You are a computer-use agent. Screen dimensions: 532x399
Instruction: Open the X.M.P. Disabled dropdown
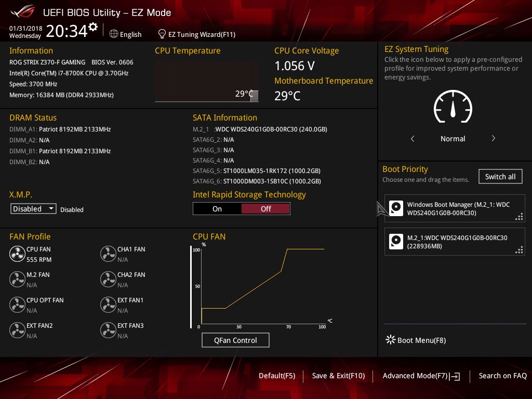[33, 209]
